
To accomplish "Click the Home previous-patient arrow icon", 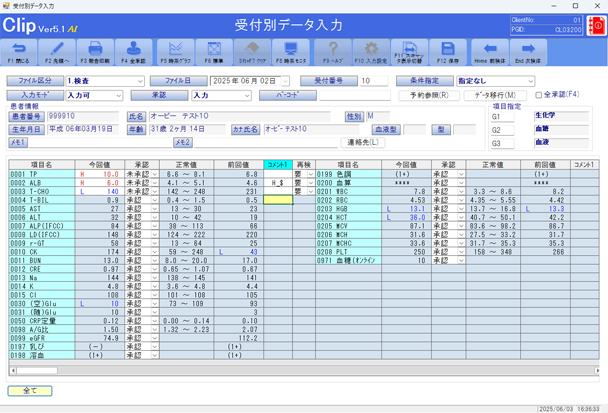I will point(489,51).
